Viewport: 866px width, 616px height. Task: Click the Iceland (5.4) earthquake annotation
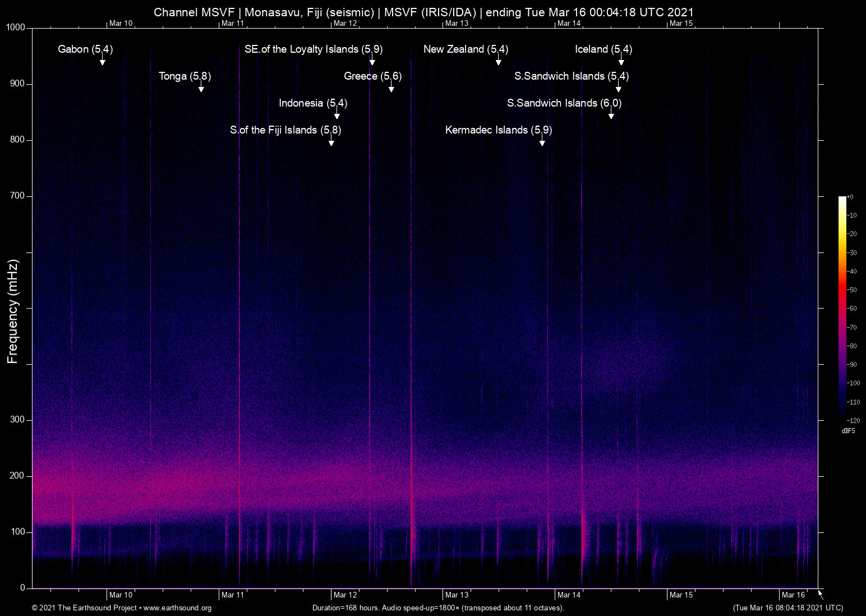point(602,49)
